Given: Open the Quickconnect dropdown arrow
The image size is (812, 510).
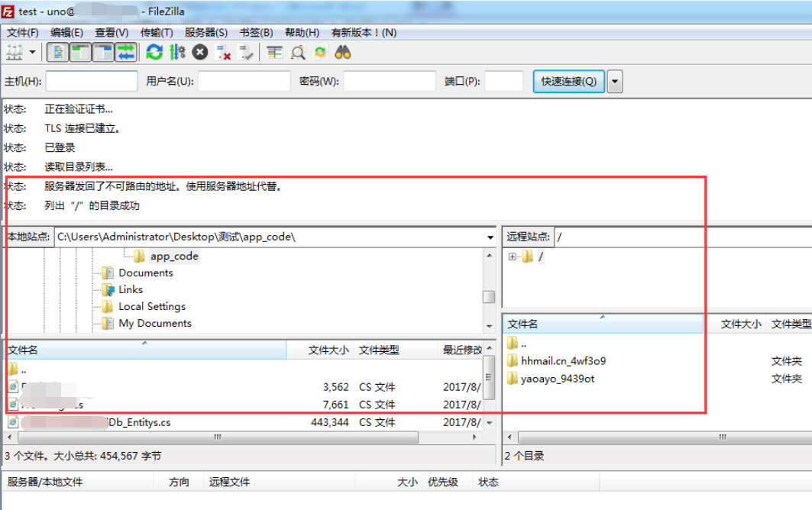Looking at the screenshot, I should pos(615,81).
